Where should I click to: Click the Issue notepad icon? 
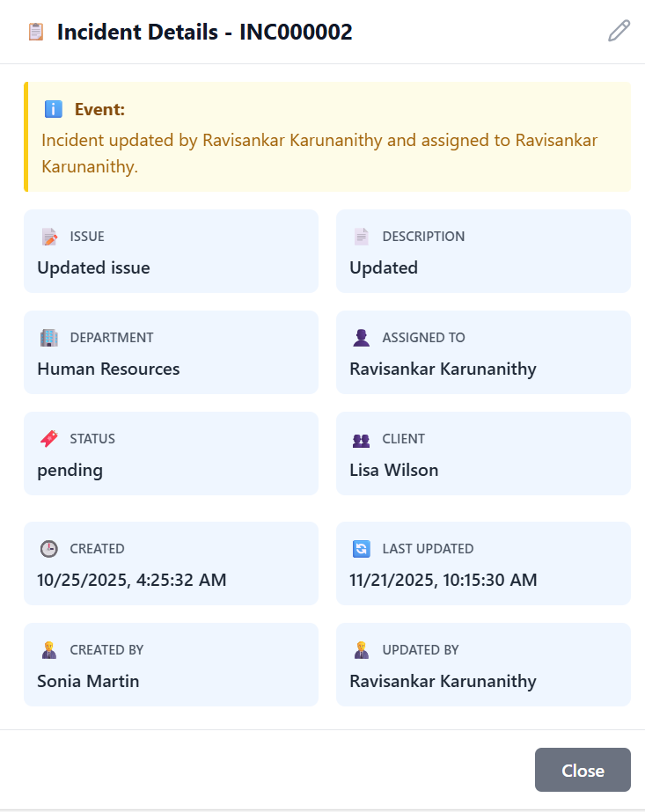click(x=49, y=237)
